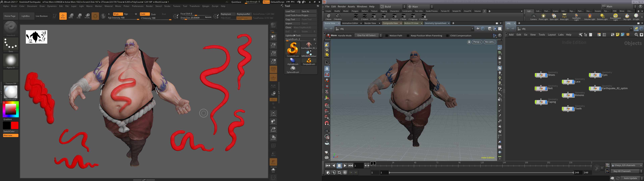
Task: Open the One For All Select handle dropdown
Action: point(368,36)
